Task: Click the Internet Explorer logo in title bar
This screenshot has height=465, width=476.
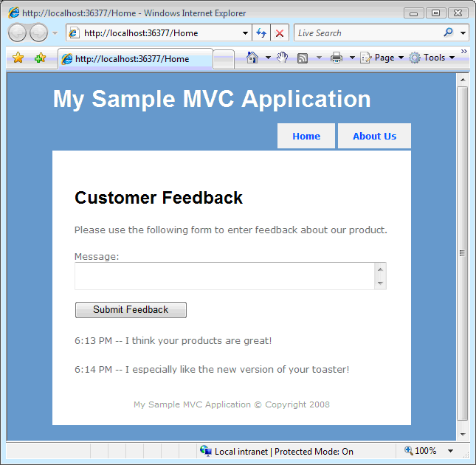Action: click(14, 13)
